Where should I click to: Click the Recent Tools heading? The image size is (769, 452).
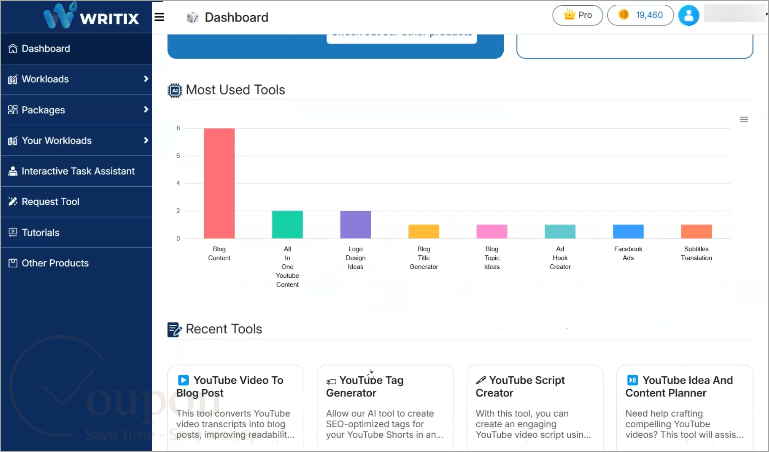224,329
